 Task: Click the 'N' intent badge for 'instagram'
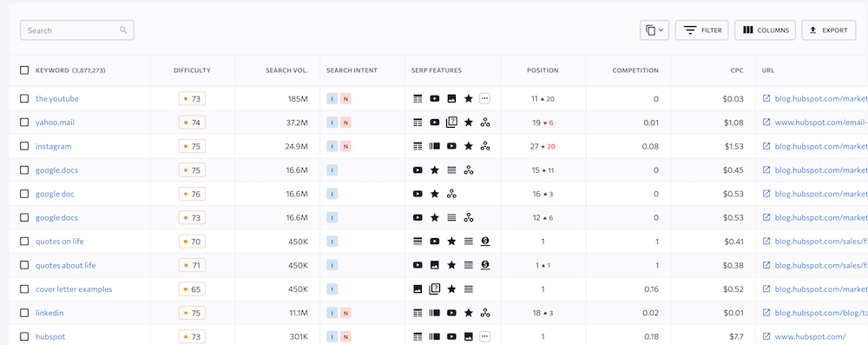pos(346,147)
